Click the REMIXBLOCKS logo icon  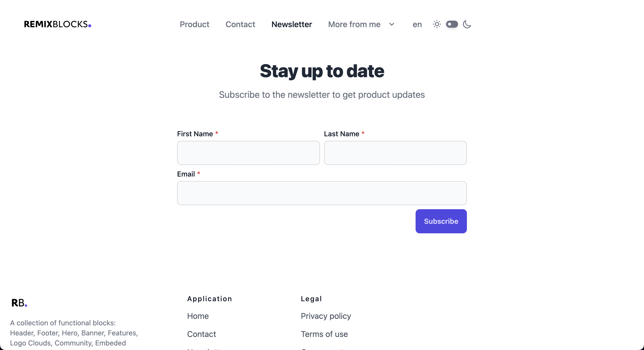tap(59, 24)
